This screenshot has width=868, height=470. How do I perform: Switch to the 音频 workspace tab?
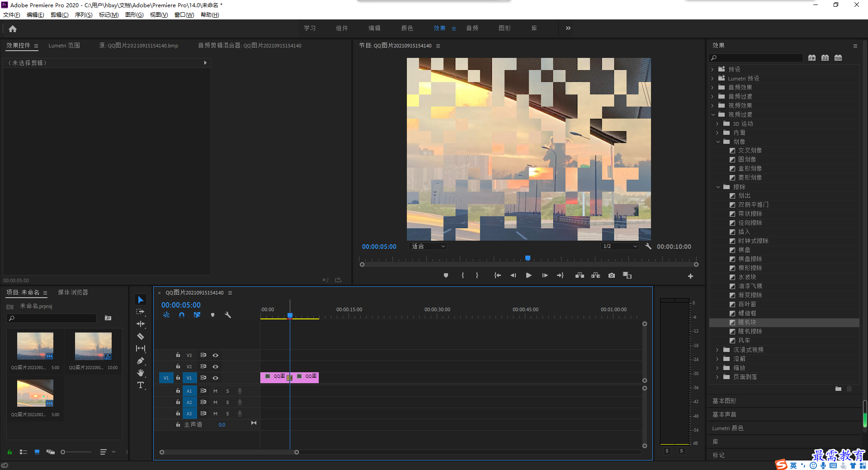tap(472, 28)
